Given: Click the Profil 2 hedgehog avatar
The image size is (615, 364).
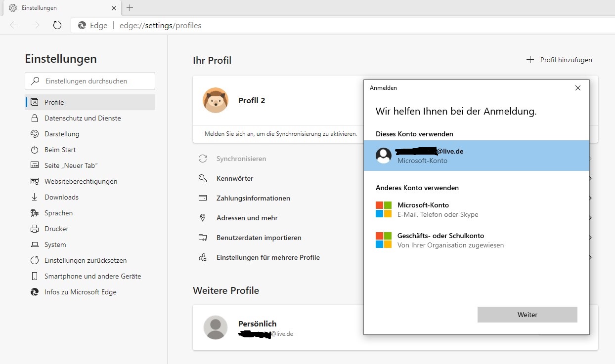Looking at the screenshot, I should point(216,100).
